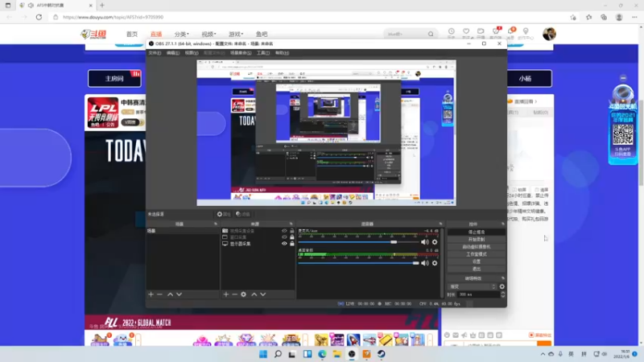Toggle lock on video capture device source
This screenshot has height=362, width=644.
pos(292,231)
